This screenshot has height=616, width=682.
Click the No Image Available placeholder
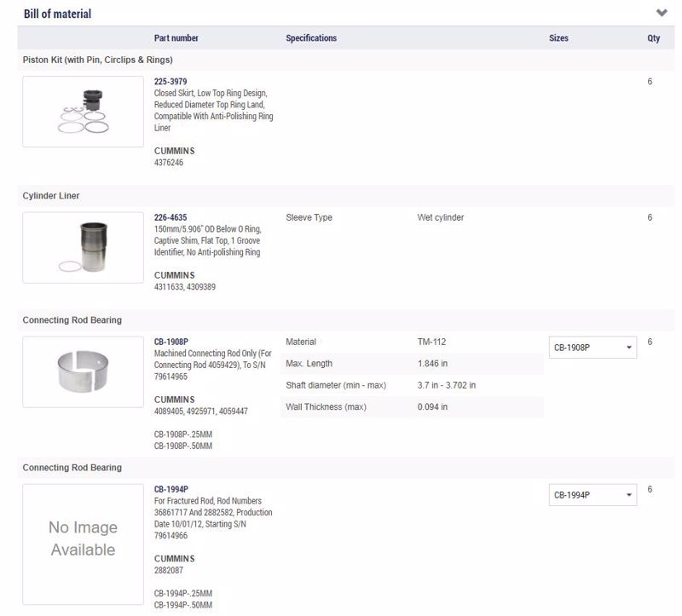pyautogui.click(x=83, y=544)
